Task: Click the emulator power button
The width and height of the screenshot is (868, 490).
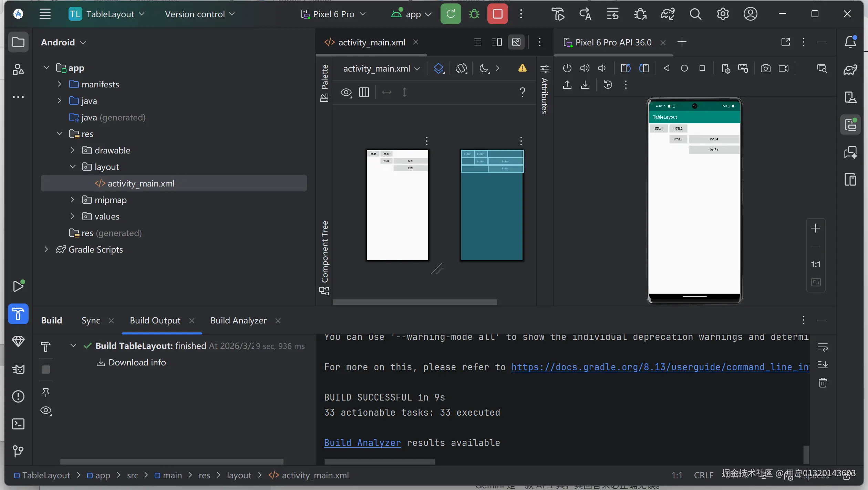Action: tap(567, 68)
